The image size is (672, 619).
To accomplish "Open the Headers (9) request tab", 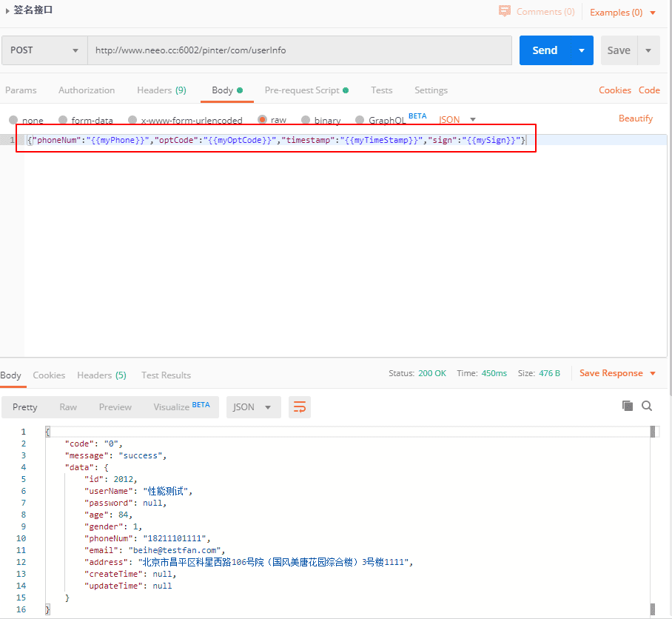I will (161, 90).
